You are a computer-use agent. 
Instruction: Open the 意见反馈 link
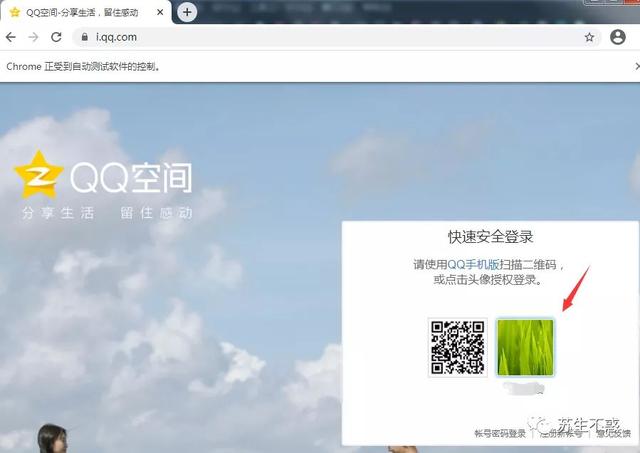point(613,433)
